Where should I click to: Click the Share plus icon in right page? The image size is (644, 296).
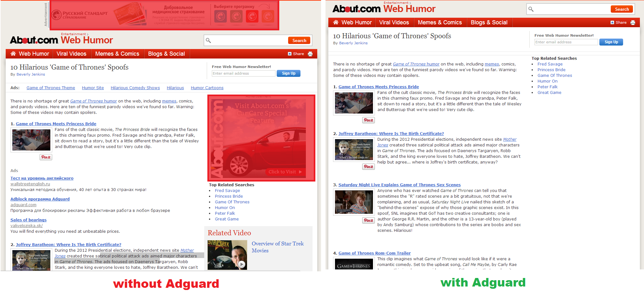(x=612, y=22)
